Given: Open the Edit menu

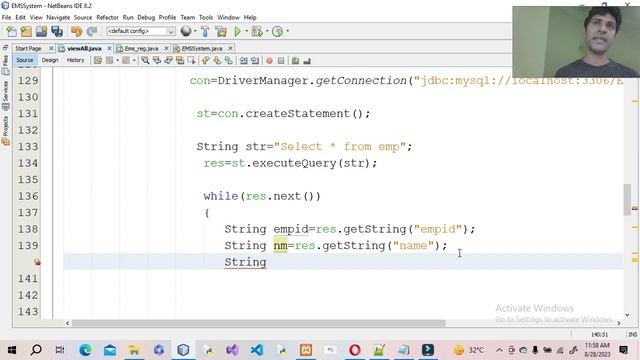Looking at the screenshot, I should [20, 18].
